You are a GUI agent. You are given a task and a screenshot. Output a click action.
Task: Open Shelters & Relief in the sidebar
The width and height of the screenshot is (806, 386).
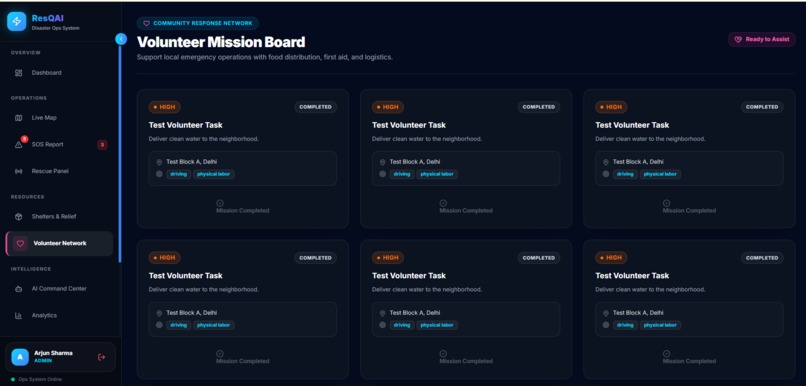click(59, 216)
